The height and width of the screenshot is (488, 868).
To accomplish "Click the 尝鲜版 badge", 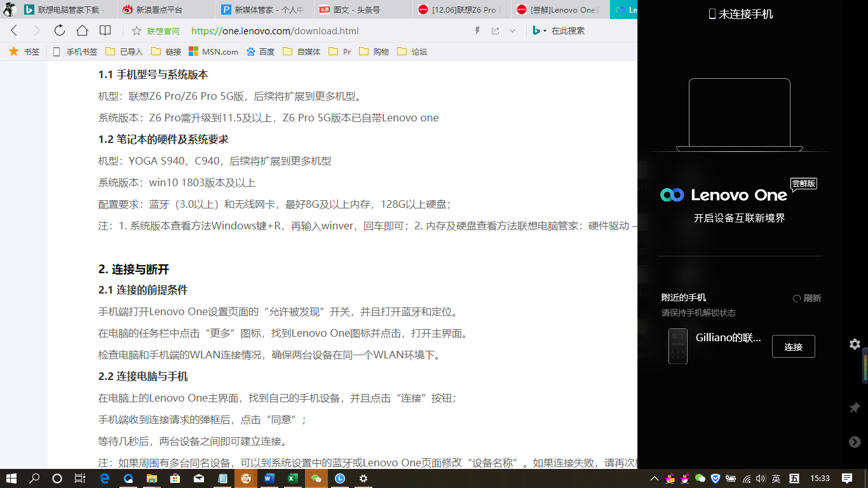I will 804,184.
